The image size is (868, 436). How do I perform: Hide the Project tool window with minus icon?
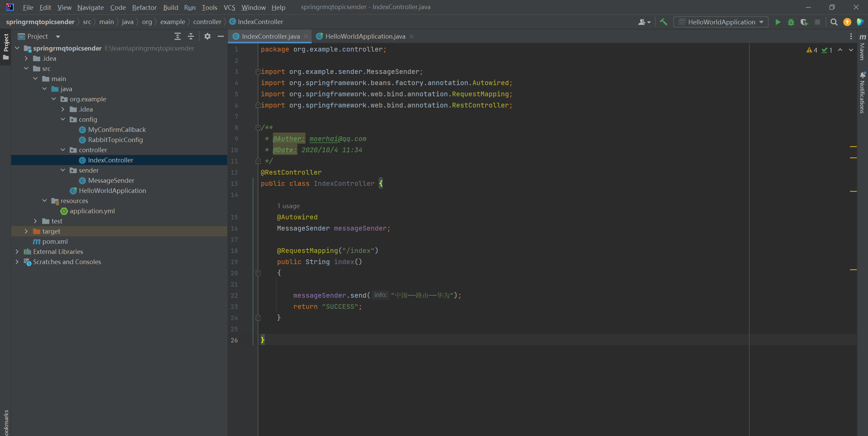click(220, 36)
